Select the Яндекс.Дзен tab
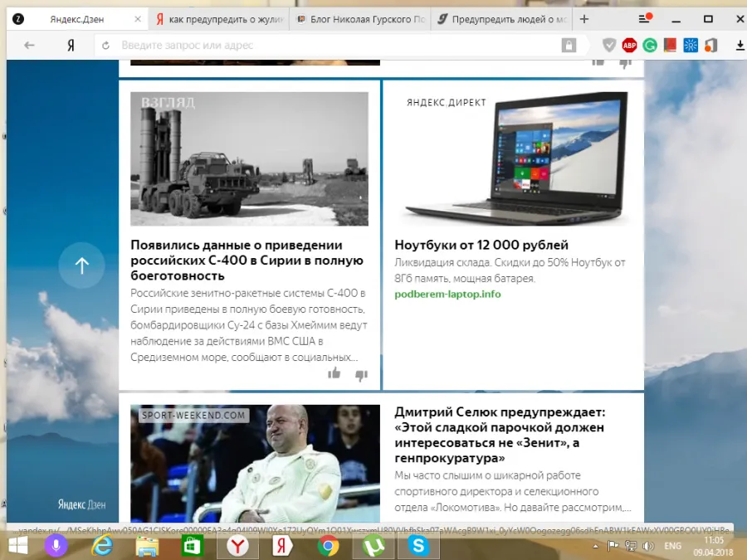The height and width of the screenshot is (560, 747). click(x=79, y=19)
